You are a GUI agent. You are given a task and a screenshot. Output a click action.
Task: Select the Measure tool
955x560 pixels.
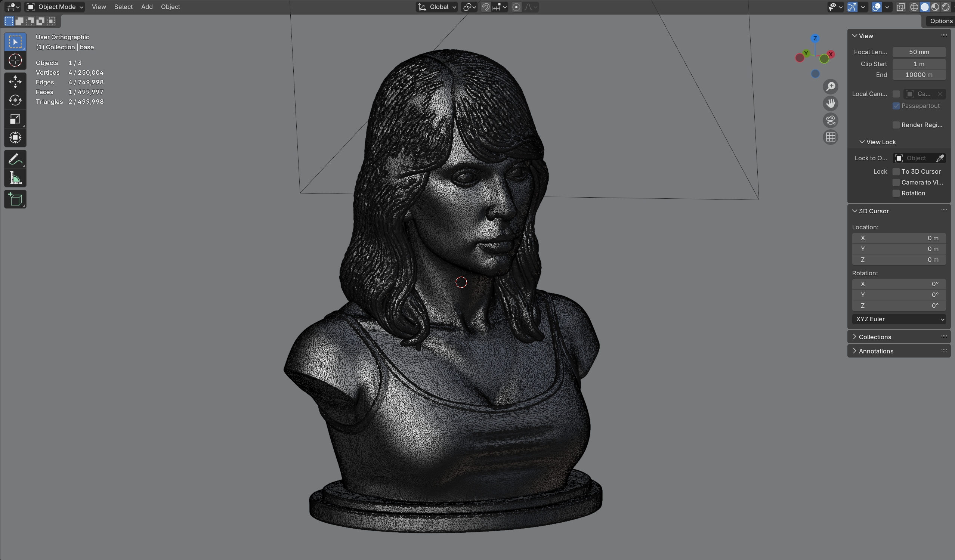point(15,178)
